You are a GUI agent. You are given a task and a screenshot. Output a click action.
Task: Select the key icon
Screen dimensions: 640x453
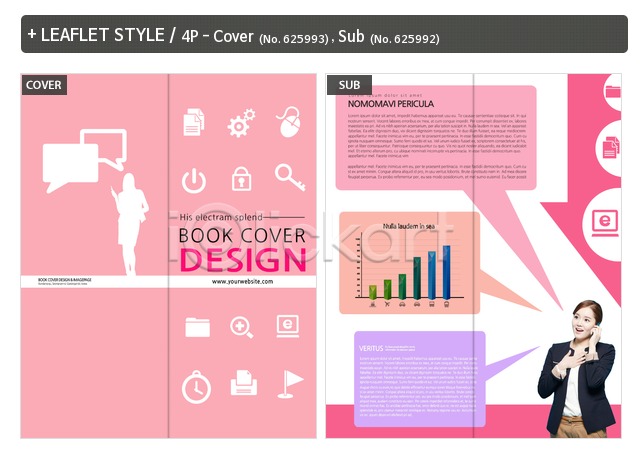pyautogui.click(x=289, y=178)
